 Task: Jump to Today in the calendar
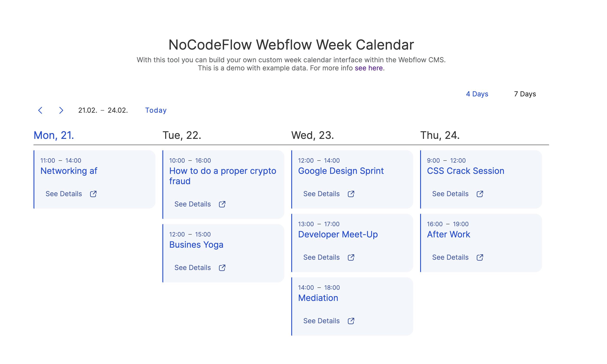[156, 110]
